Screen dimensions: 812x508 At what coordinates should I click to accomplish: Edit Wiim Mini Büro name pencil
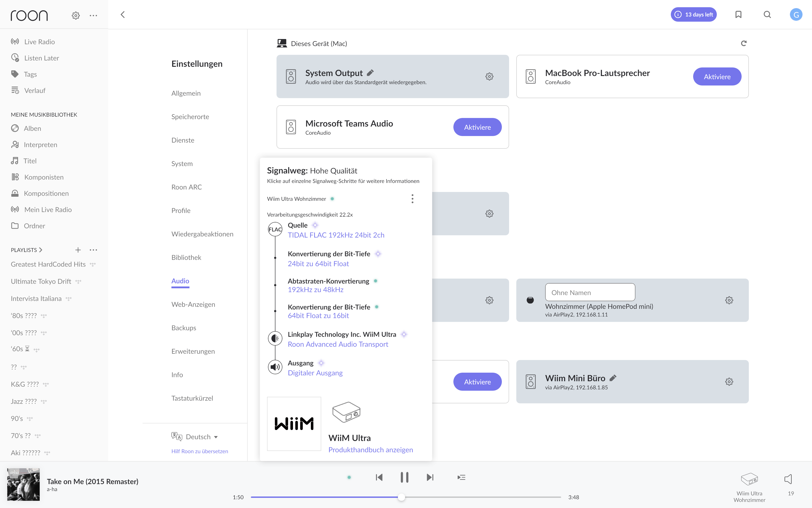pos(613,378)
